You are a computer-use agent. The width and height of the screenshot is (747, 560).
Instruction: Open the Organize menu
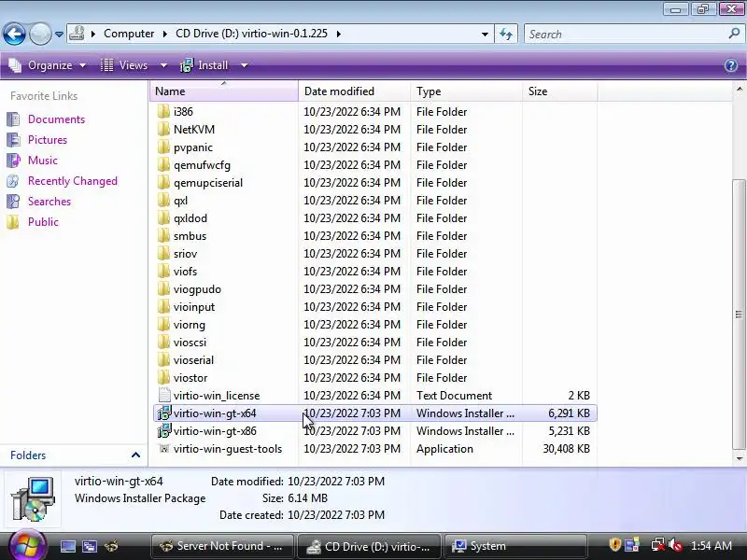point(48,65)
